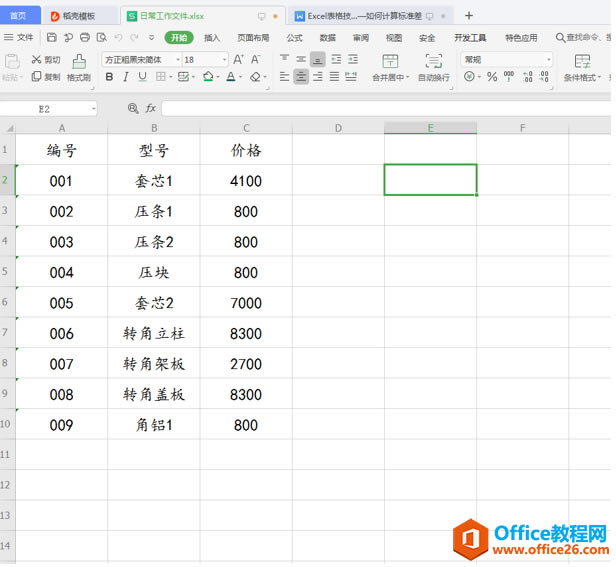Open Print Preview icon in quick toolbar
This screenshot has width=616, height=567.
coord(102,37)
